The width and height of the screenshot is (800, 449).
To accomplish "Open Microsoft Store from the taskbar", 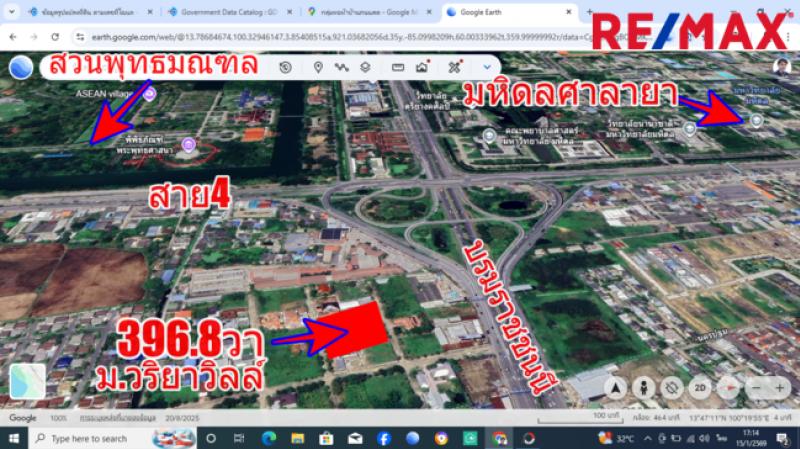I will pos(326,438).
